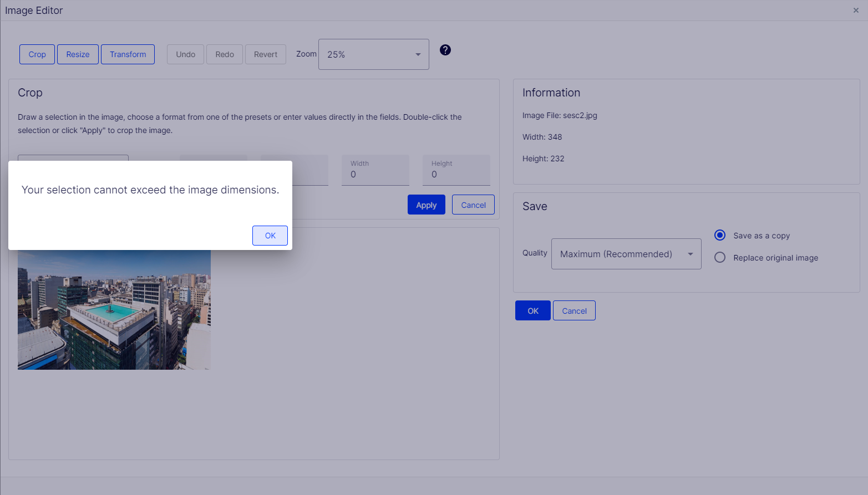Click Apply to crop the image
Screen dimensions: 868x495
tap(426, 204)
